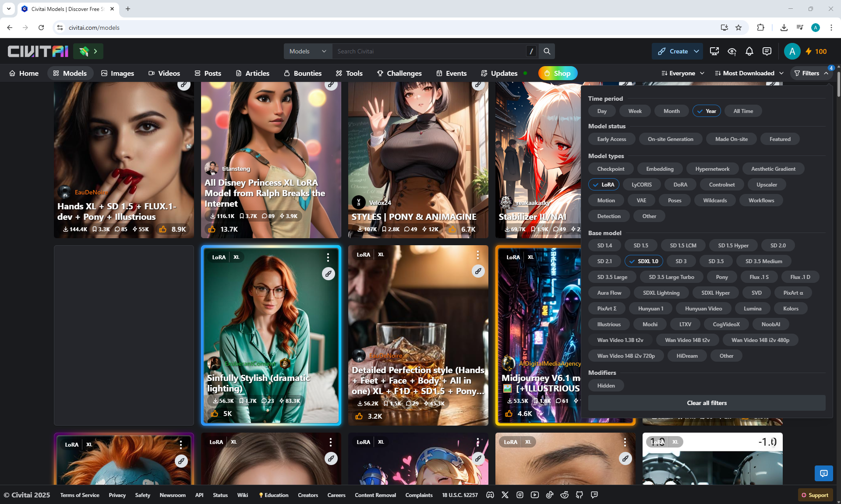Toggle the SDXL 1.0 base model filter
Viewport: 841px width, 504px height.
pyautogui.click(x=643, y=261)
